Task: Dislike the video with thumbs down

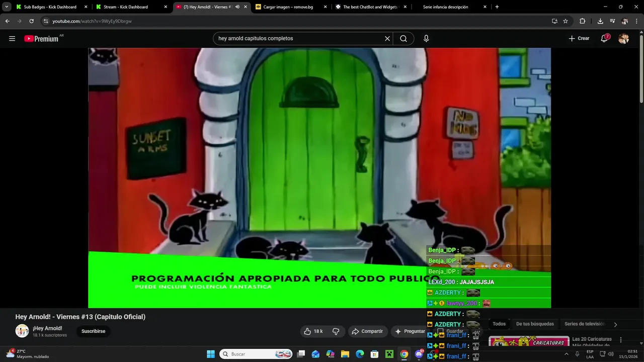Action: coord(336,331)
